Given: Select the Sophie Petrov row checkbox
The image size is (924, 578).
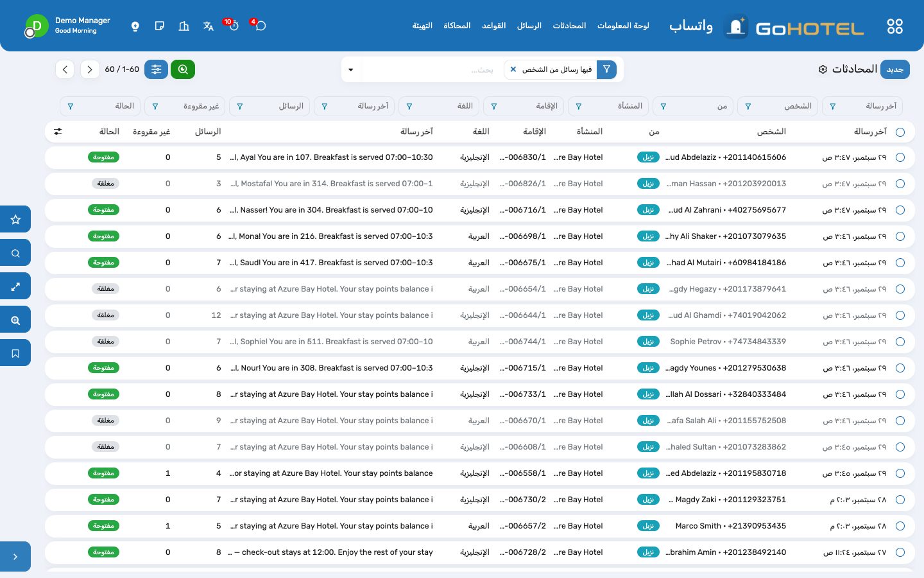Looking at the screenshot, I should pos(900,342).
